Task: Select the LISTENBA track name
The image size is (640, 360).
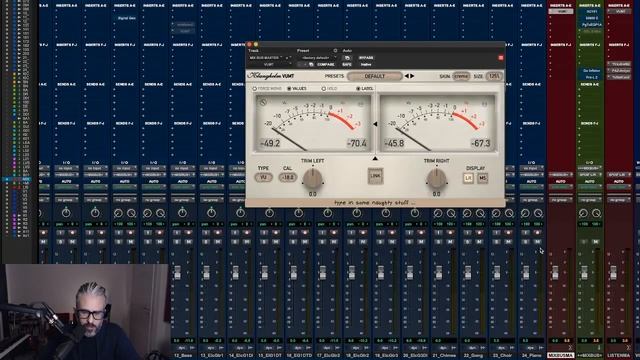Action: coord(619,356)
